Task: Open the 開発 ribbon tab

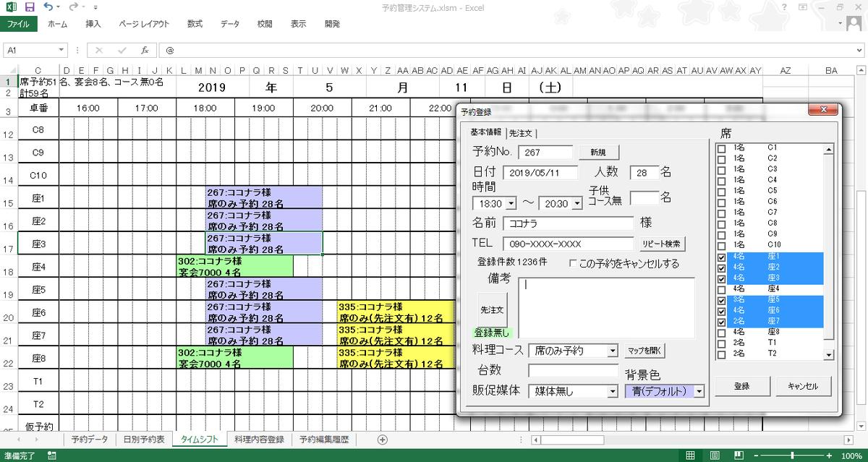Action: (x=331, y=23)
